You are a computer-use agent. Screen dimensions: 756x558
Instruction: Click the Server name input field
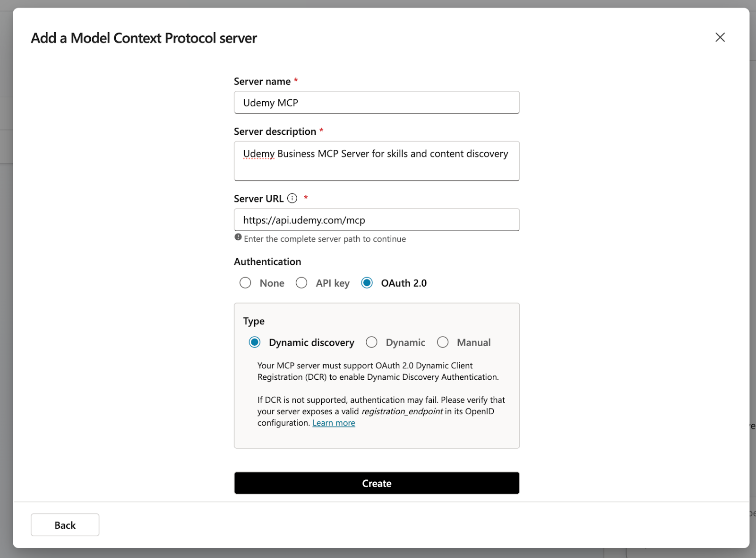[x=377, y=102]
